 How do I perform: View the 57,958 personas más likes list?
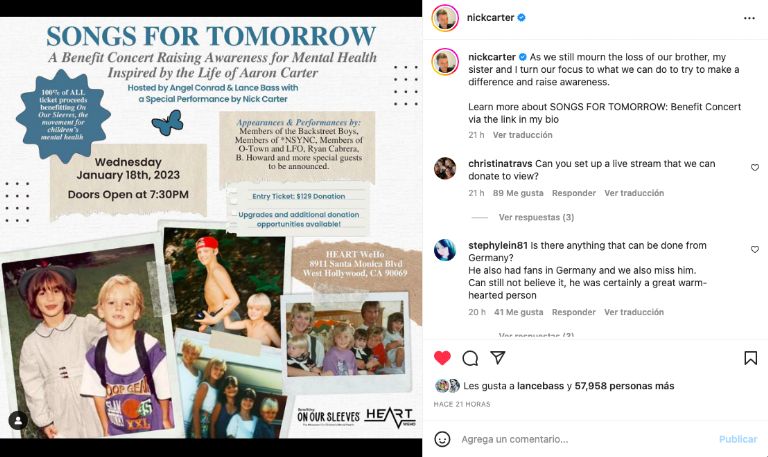pos(624,386)
